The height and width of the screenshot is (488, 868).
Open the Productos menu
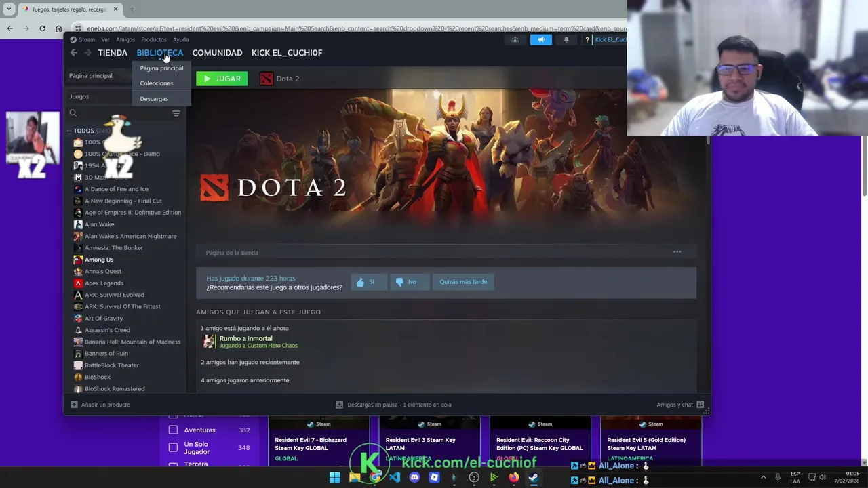click(154, 39)
